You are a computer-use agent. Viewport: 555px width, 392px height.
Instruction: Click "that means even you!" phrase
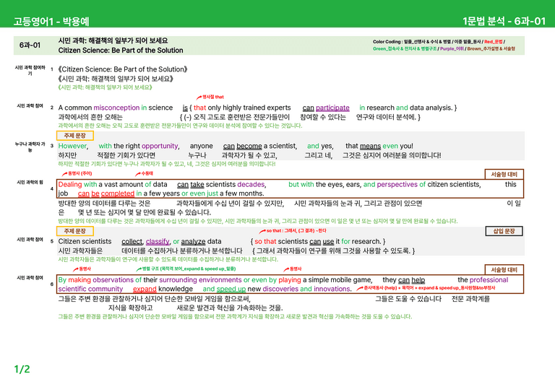379,146
